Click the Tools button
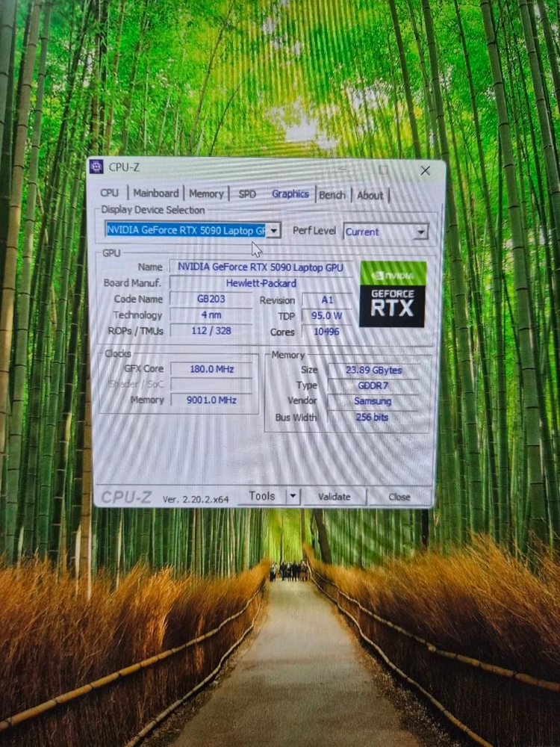 tap(262, 496)
